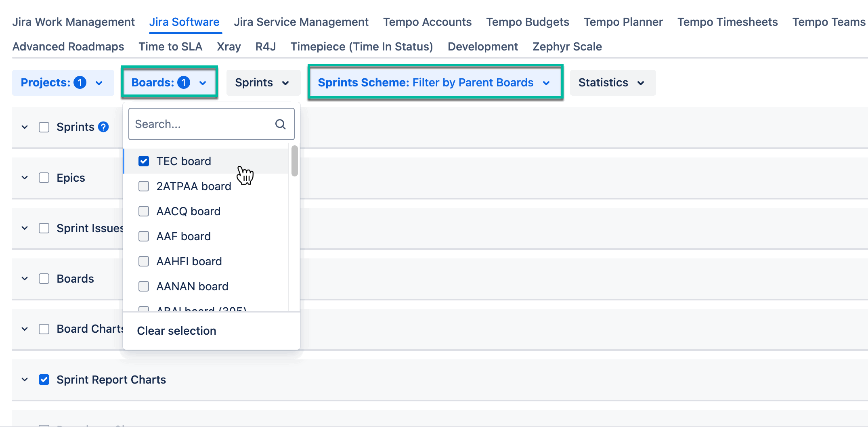Image resolution: width=868 pixels, height=428 pixels.
Task: Click the Clear selection link
Action: click(x=176, y=331)
